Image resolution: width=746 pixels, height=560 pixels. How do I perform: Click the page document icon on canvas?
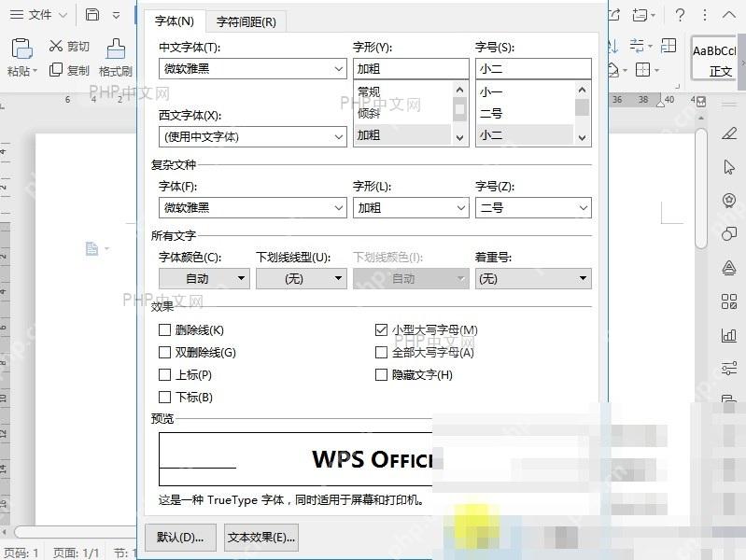[x=91, y=248]
